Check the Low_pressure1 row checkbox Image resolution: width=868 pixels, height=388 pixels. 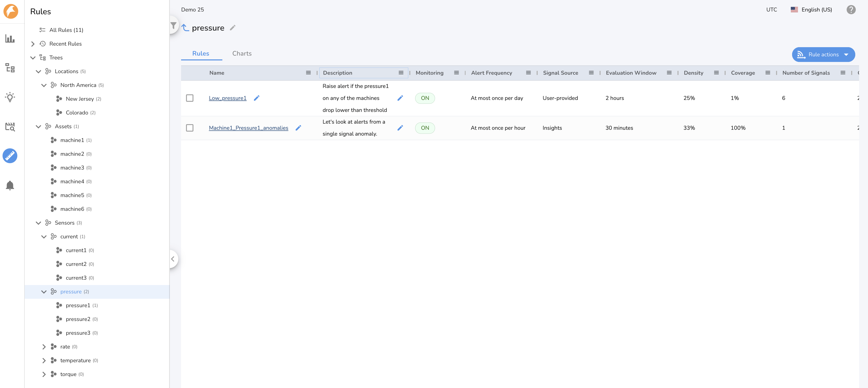tap(190, 98)
